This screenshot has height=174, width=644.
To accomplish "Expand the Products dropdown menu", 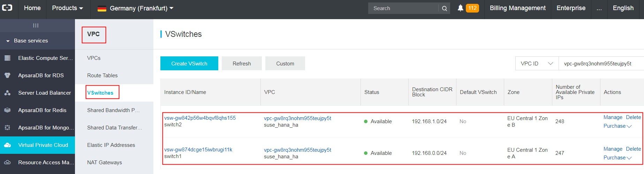I will point(67,8).
